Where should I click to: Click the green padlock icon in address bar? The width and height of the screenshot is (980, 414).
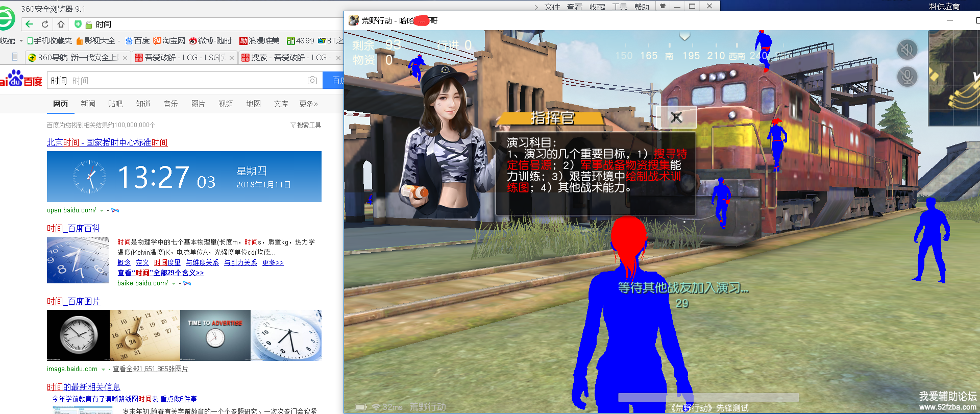coord(88,25)
